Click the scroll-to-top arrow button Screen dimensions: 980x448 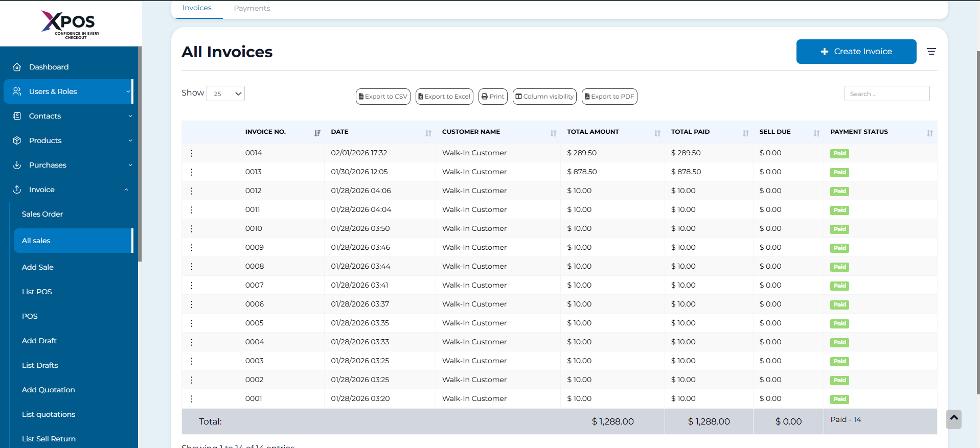pyautogui.click(x=953, y=418)
